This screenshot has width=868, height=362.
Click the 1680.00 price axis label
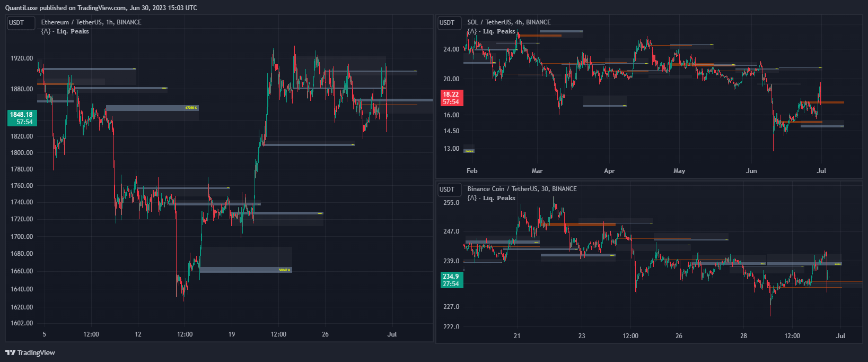22,254
